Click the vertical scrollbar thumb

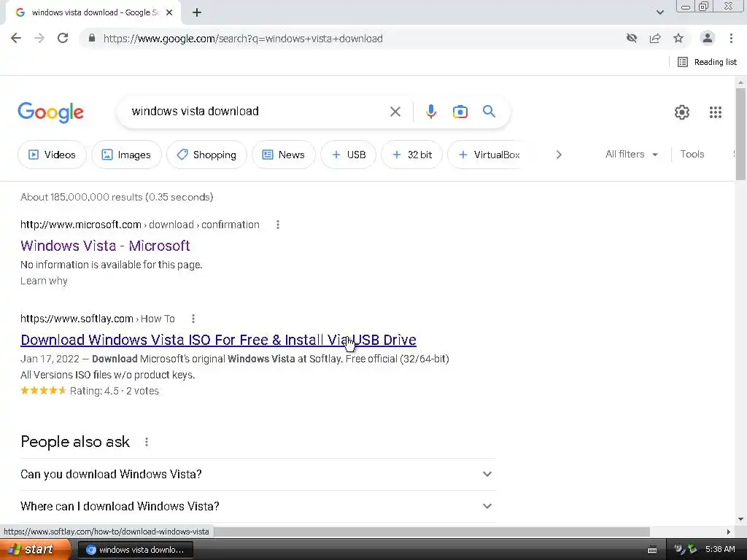[740, 134]
